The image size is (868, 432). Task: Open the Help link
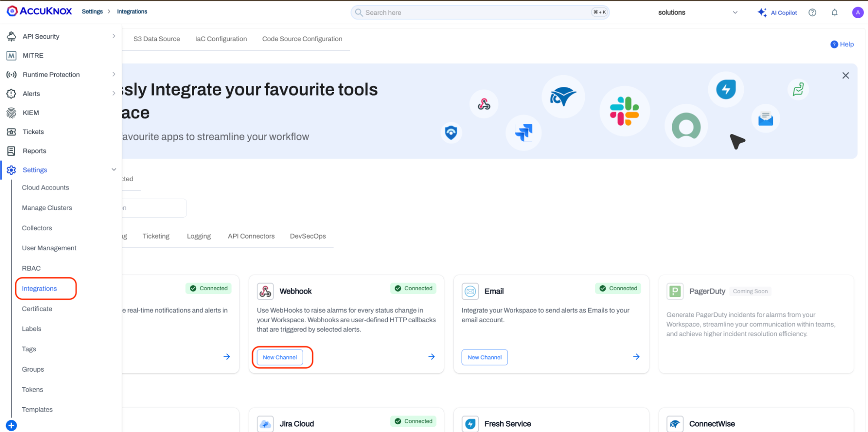click(842, 44)
